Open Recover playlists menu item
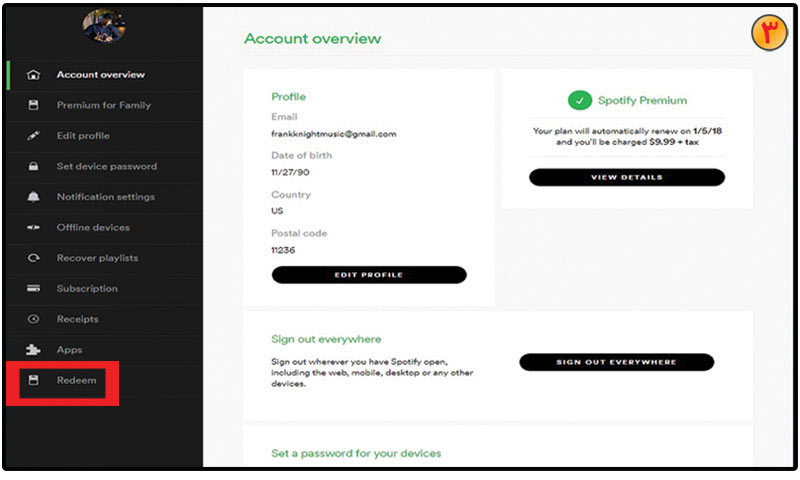The height and width of the screenshot is (480, 800). (106, 259)
